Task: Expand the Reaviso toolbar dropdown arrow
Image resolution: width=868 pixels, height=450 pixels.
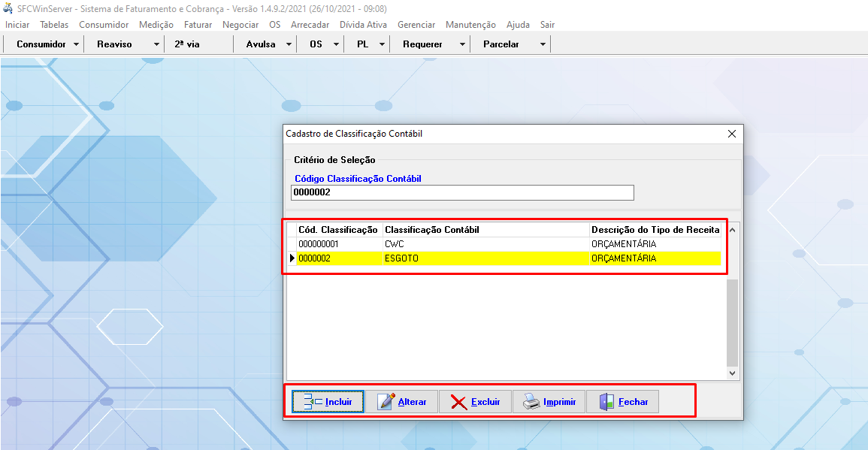Action: [156, 44]
